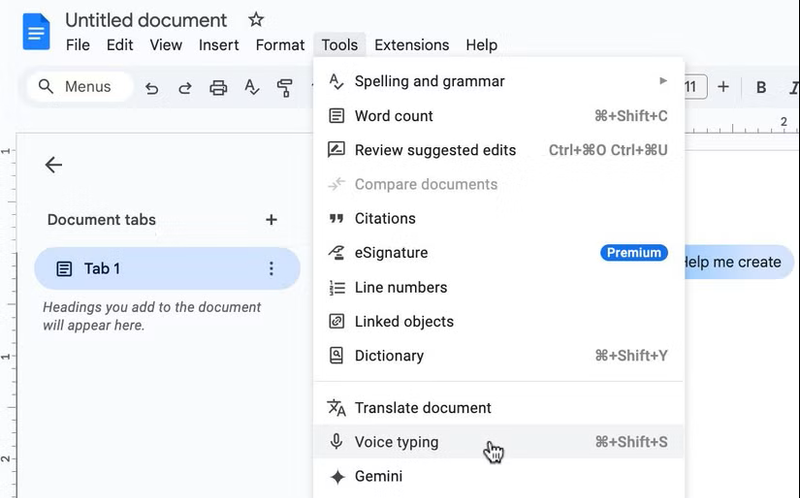Open Google Docs home icon
Viewport: 800px width, 498px height.
point(36,32)
